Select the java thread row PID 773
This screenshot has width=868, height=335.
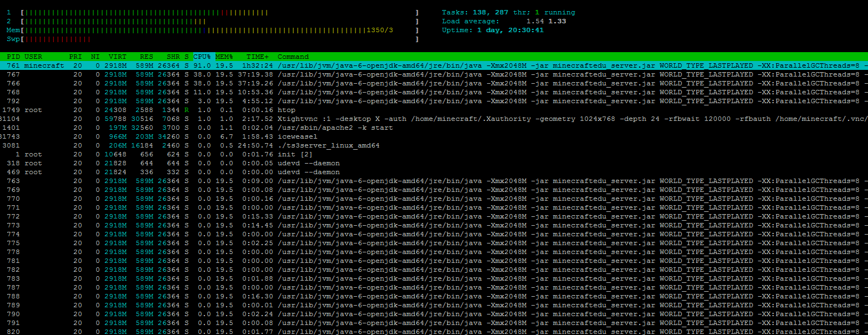[x=434, y=225]
